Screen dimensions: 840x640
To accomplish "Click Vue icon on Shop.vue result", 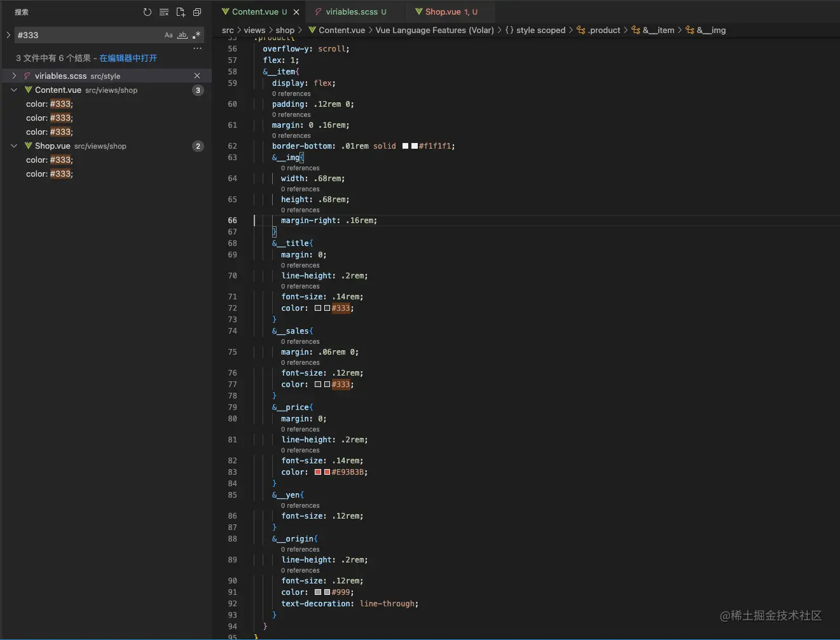I will (28, 146).
